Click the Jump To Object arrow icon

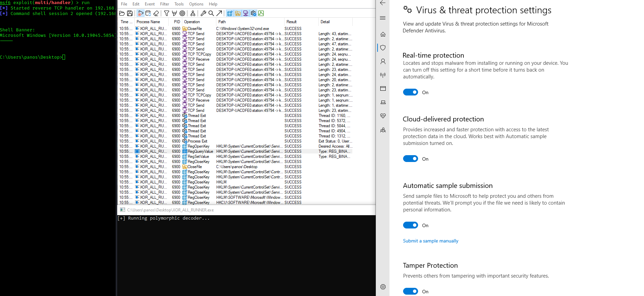coord(219,13)
